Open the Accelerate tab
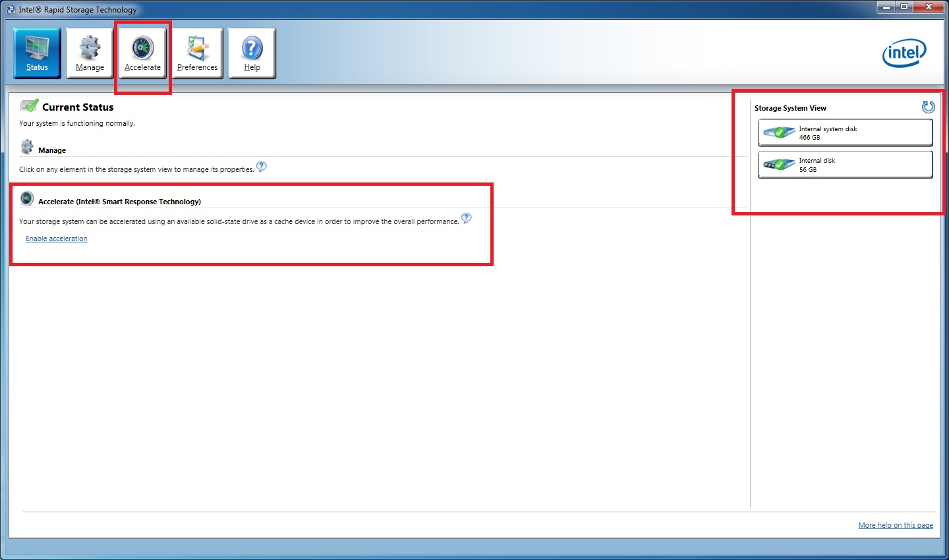The width and height of the screenshot is (949, 560). point(142,53)
